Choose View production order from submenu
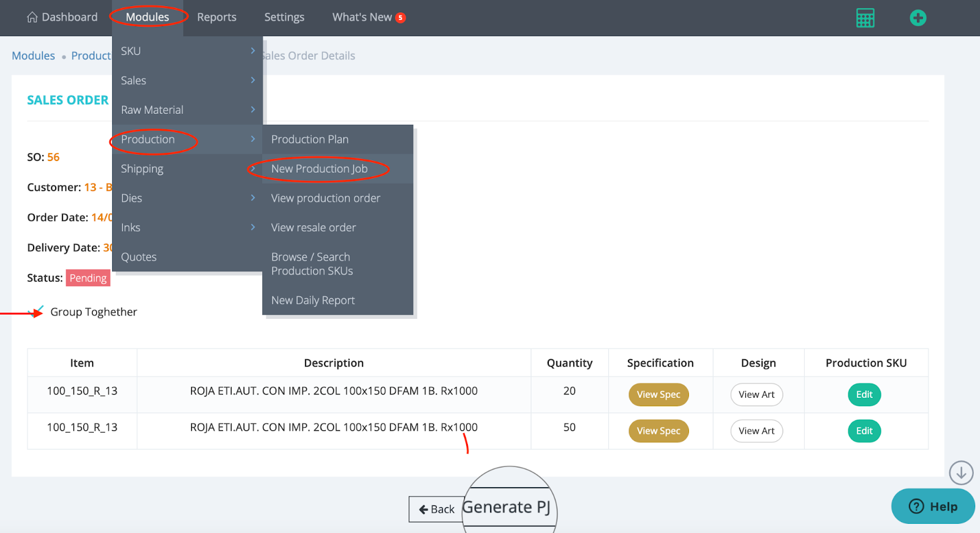This screenshot has width=980, height=533. point(325,198)
